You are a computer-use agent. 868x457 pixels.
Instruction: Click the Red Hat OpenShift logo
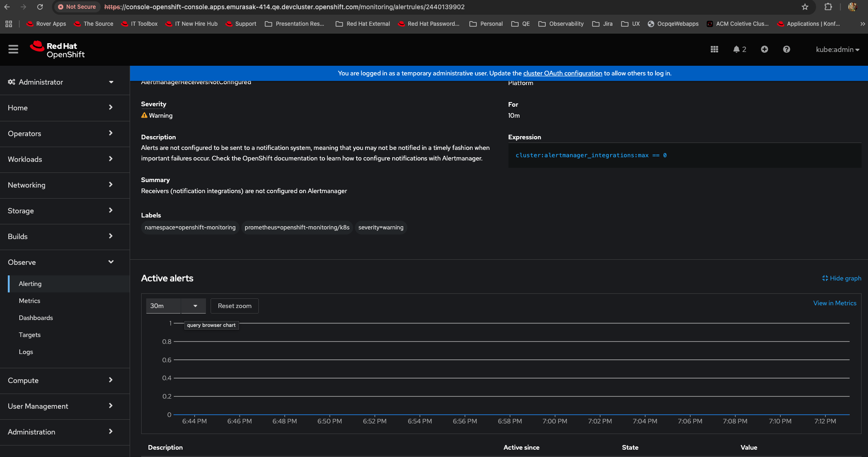point(57,50)
